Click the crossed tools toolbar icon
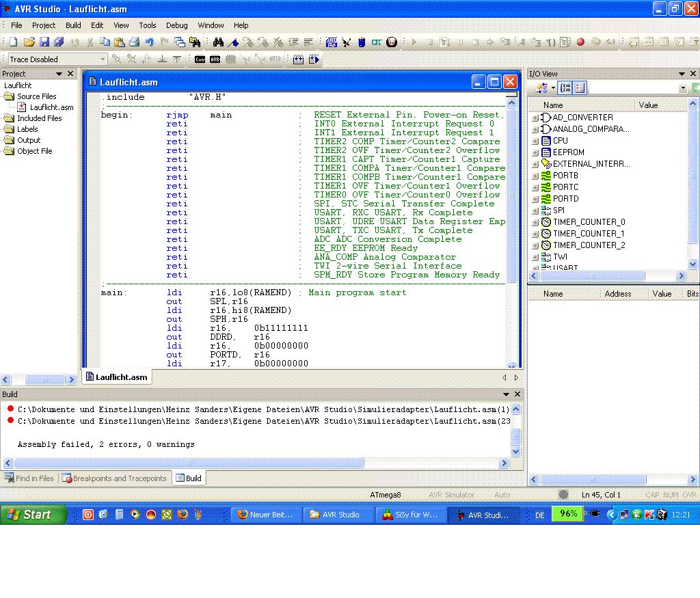This screenshot has width=700, height=598. point(347,42)
